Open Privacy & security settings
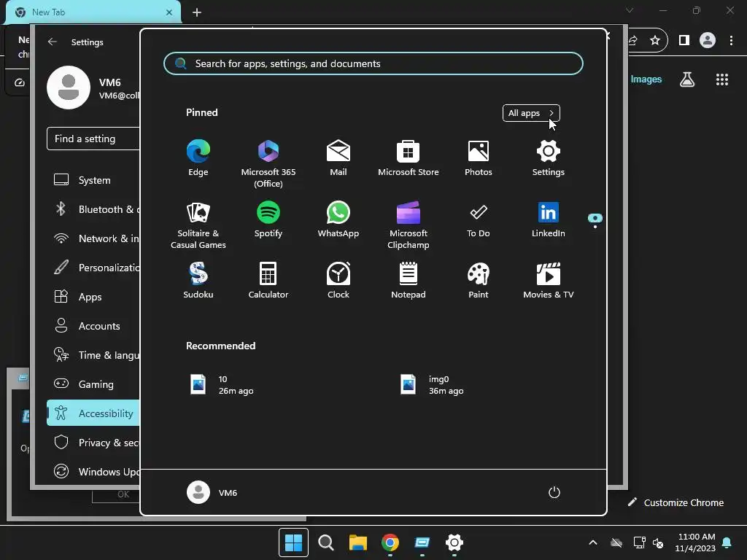The image size is (747, 560). pyautogui.click(x=94, y=443)
